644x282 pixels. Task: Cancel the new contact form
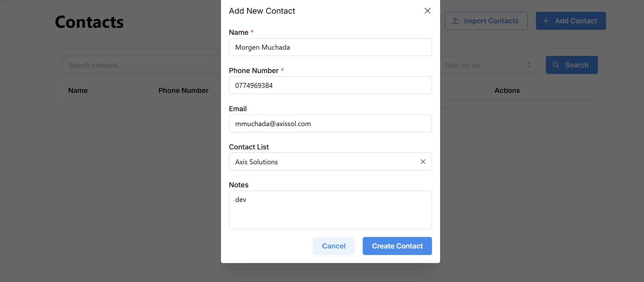(333, 246)
